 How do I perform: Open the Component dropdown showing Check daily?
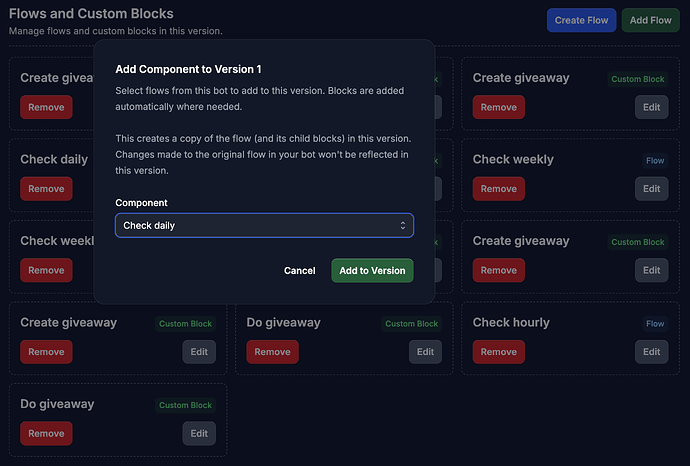[264, 225]
